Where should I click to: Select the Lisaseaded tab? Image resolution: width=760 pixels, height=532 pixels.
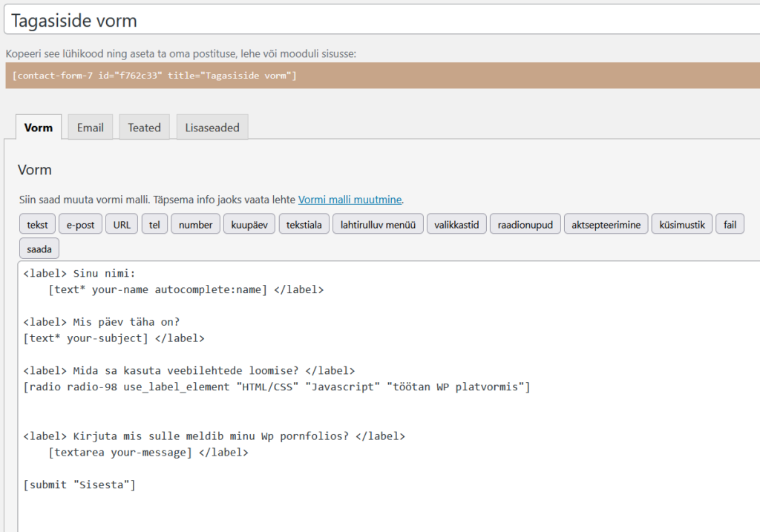pyautogui.click(x=212, y=128)
